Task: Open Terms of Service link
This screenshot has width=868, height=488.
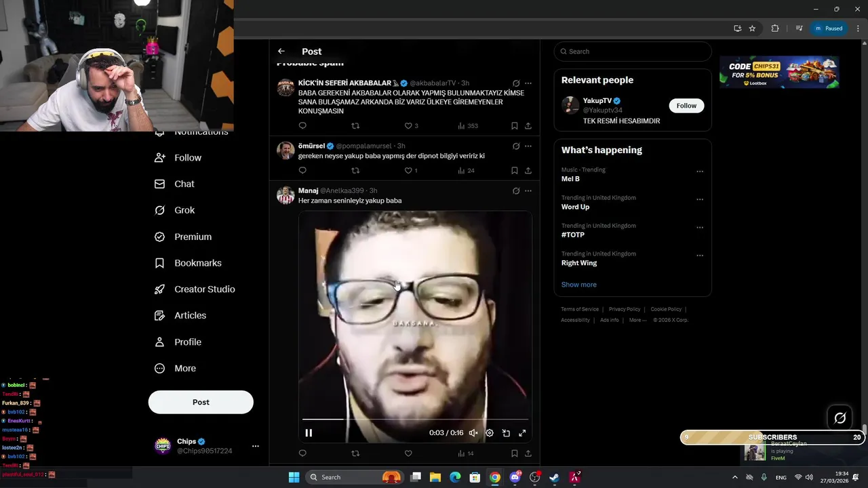Action: coord(580,309)
